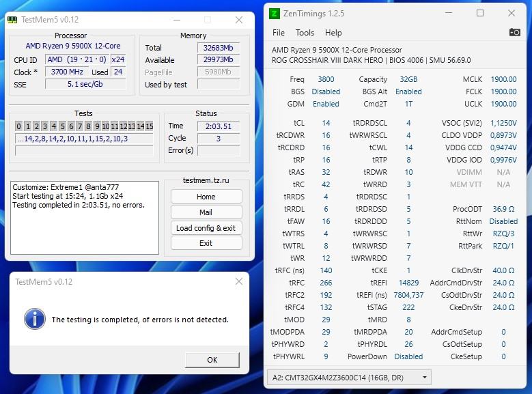Select test number 7 box
This screenshot has height=394, width=532.
coord(80,126)
